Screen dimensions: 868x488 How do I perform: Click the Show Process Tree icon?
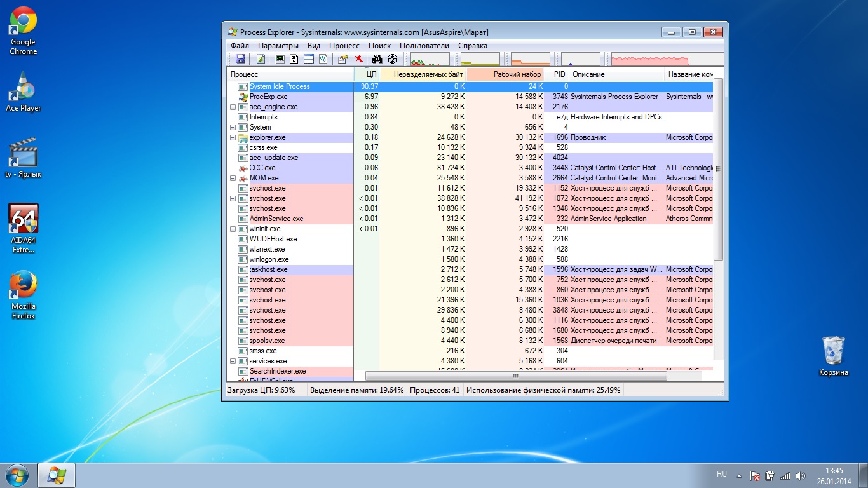tap(294, 59)
